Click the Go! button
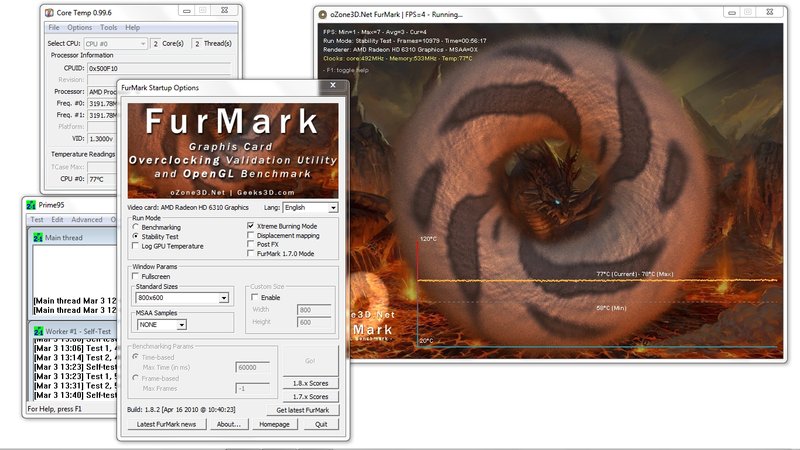Viewport: 800px width, 450px height. tap(310, 361)
